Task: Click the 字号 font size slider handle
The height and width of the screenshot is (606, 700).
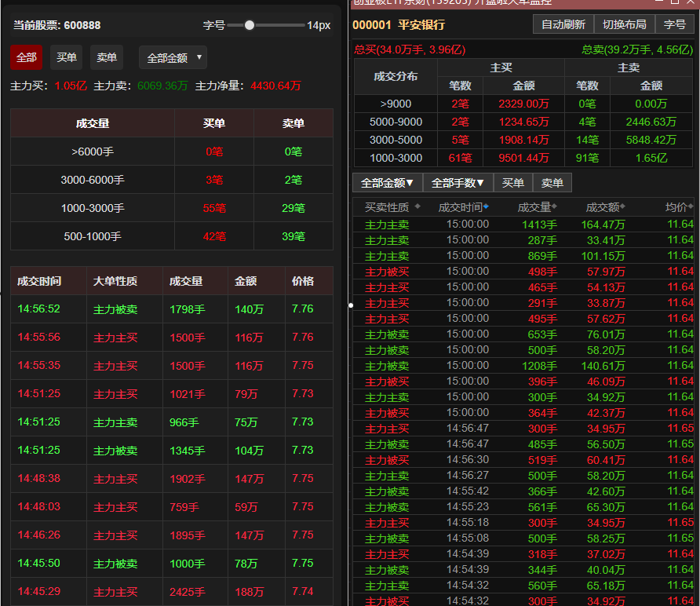Action: tap(250, 25)
